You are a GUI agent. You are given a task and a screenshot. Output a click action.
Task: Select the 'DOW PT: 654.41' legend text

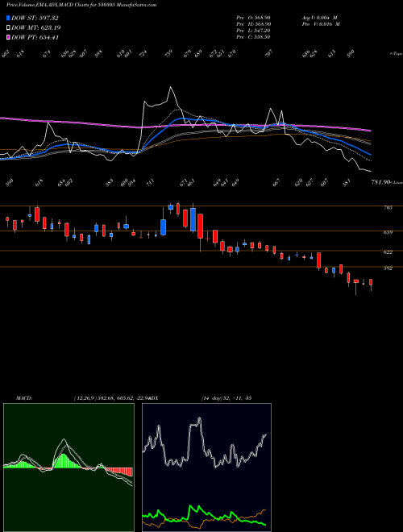pyautogui.click(x=35, y=37)
